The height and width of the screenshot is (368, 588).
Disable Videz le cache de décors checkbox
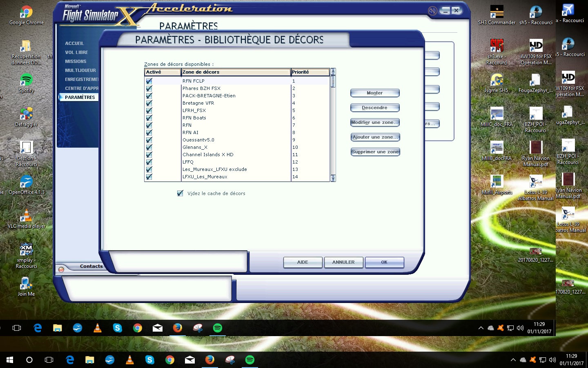180,193
